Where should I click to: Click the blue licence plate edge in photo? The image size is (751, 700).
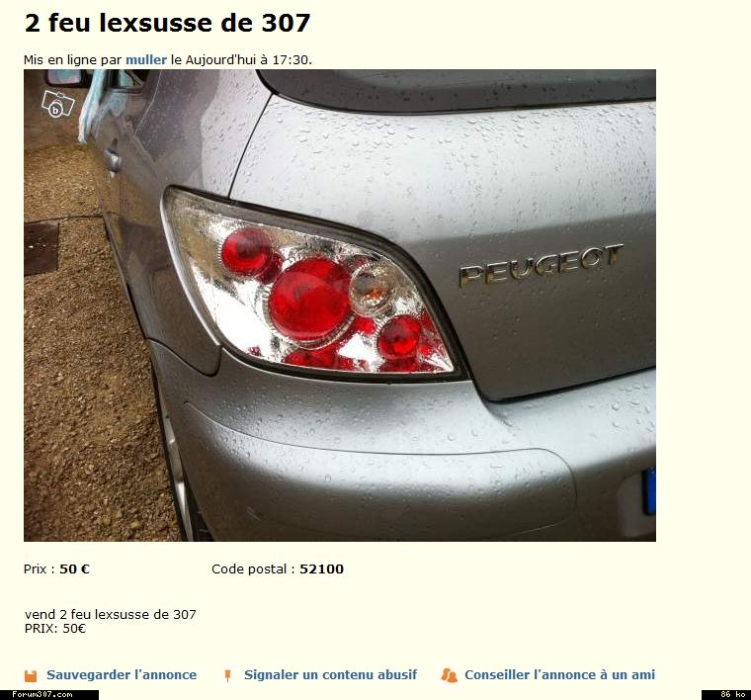coord(649,491)
